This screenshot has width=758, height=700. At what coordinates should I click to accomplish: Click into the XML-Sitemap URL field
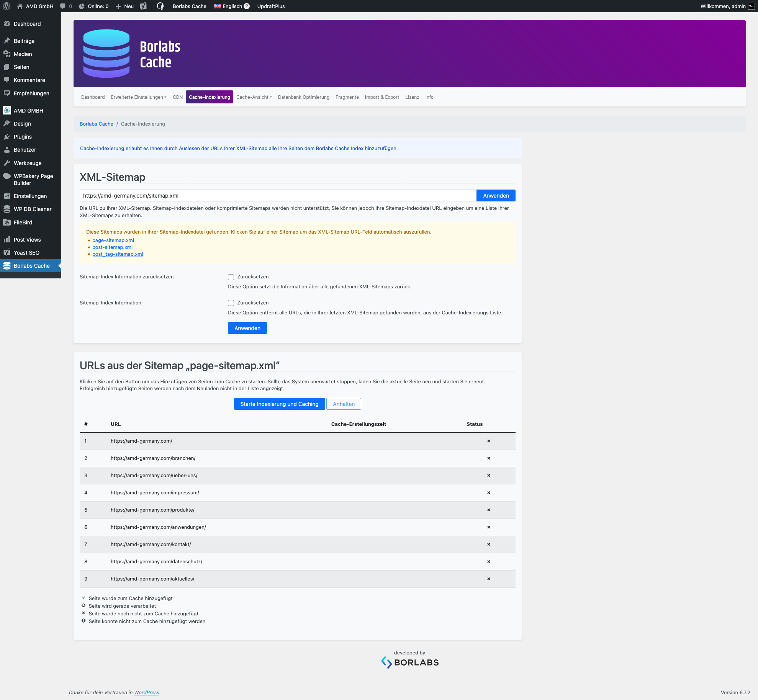278,196
